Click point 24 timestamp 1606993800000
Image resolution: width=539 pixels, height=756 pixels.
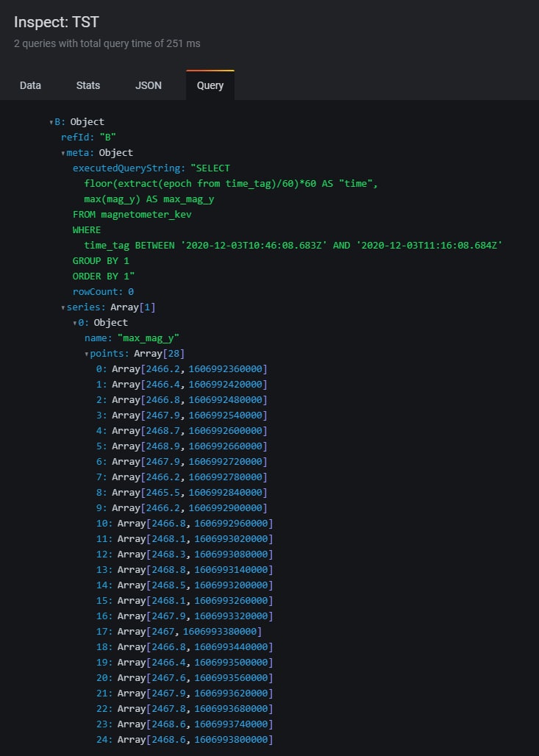232,739
